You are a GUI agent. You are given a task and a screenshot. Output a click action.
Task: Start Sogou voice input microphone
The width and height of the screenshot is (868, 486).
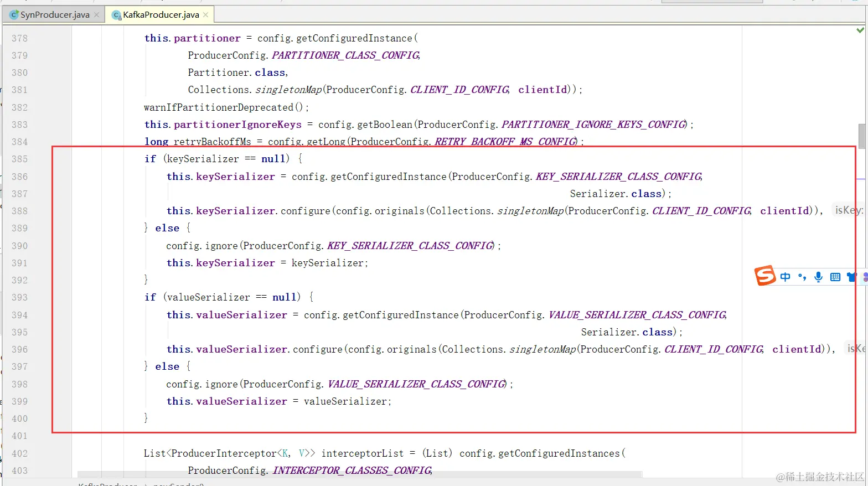point(819,277)
